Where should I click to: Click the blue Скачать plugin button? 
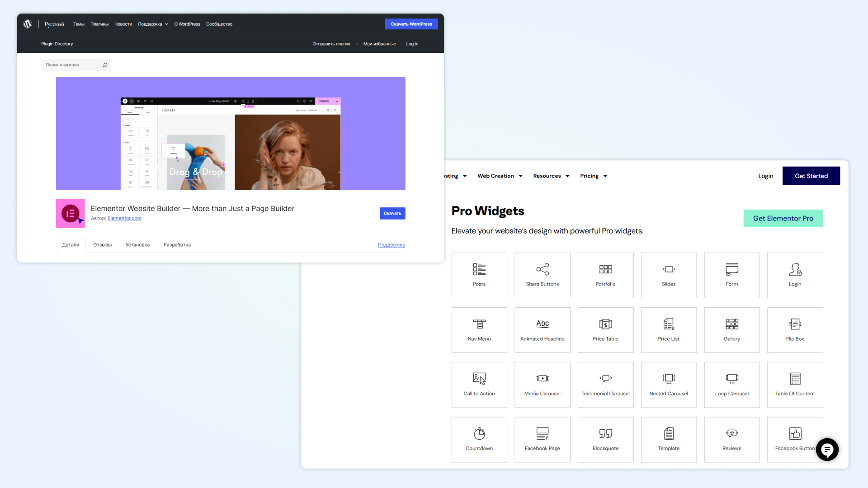point(392,213)
